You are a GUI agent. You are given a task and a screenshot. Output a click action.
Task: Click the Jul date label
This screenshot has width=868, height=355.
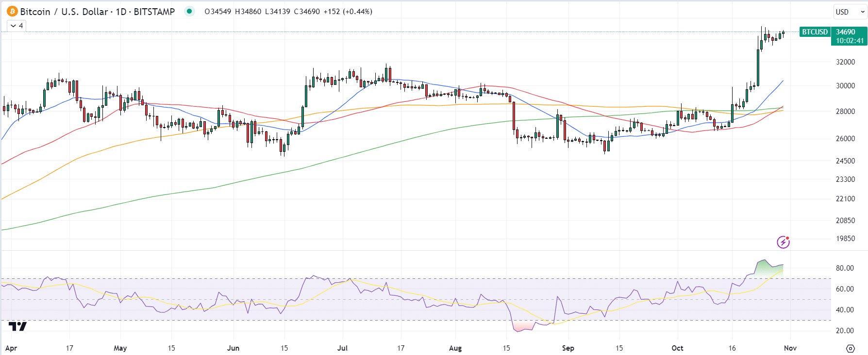(x=343, y=348)
